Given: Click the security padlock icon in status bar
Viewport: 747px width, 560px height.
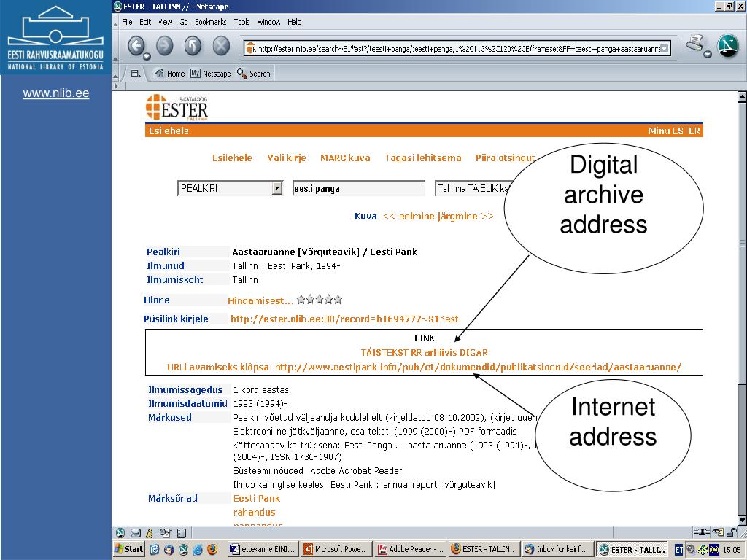Looking at the screenshot, I should pos(731,532).
